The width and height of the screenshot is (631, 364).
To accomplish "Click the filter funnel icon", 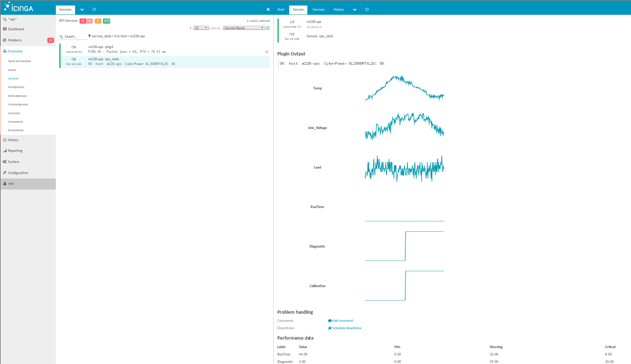I will click(90, 36).
